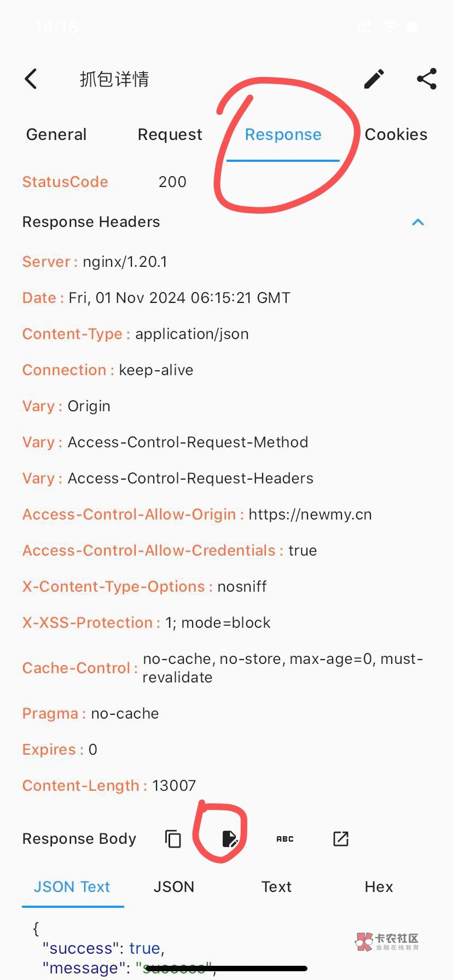This screenshot has width=453, height=980.
Task: Tap the share icon
Action: click(427, 79)
